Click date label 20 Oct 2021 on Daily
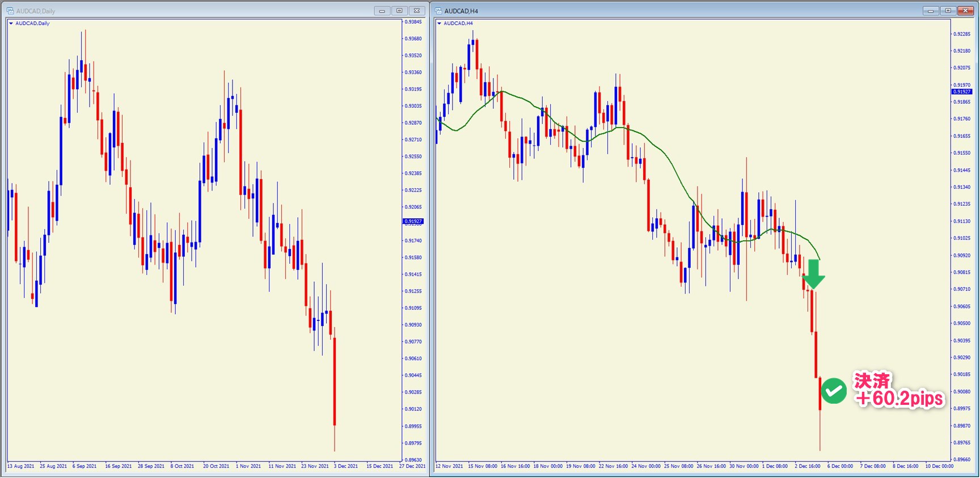980x478 pixels. [x=216, y=466]
